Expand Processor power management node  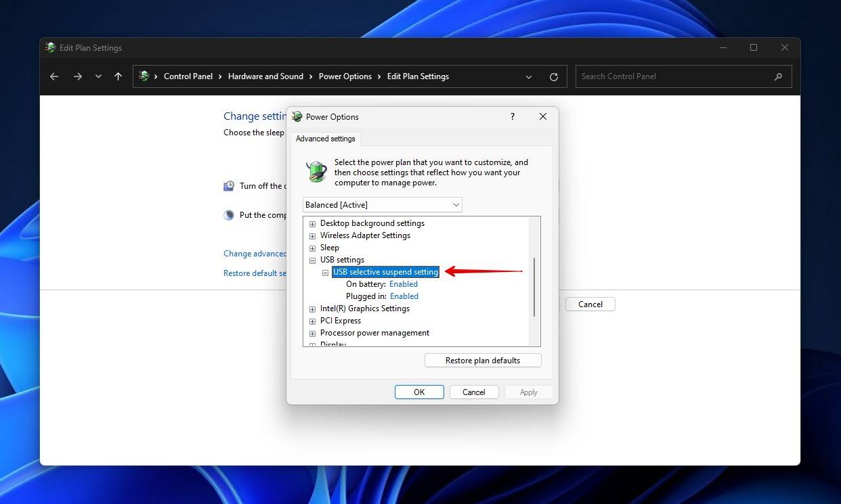coord(312,333)
